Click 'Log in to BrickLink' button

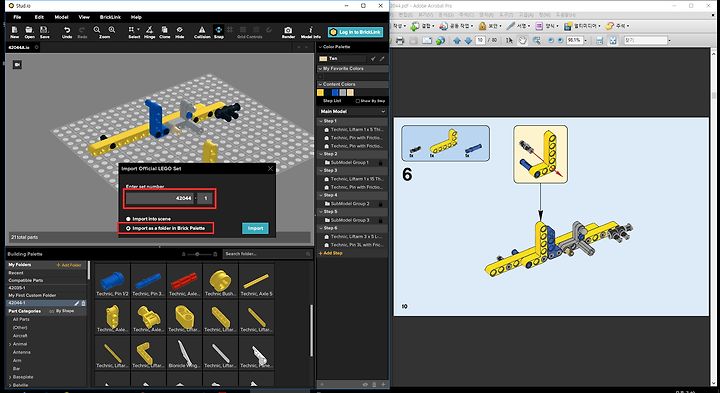pyautogui.click(x=356, y=32)
